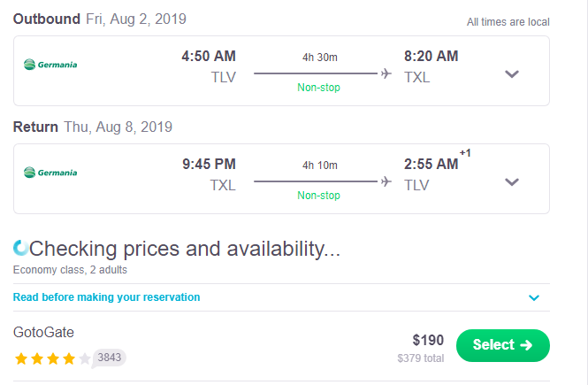
Task: Click the airplane icon on outbound route
Action: tap(386, 73)
